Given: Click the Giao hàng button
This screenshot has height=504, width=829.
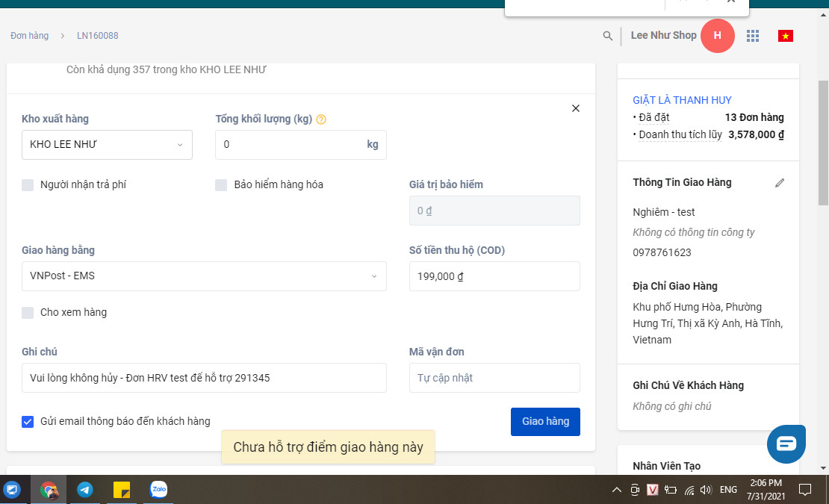Looking at the screenshot, I should pos(545,422).
